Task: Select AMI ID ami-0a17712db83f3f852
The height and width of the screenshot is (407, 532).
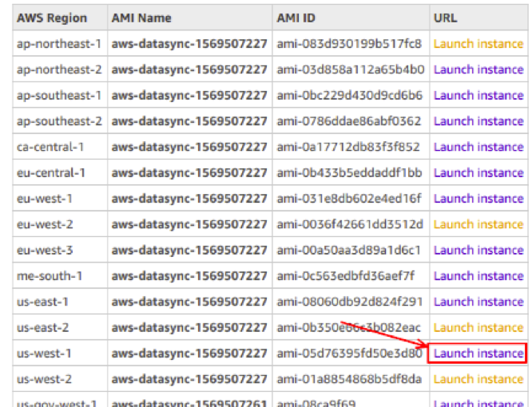Action: [348, 147]
